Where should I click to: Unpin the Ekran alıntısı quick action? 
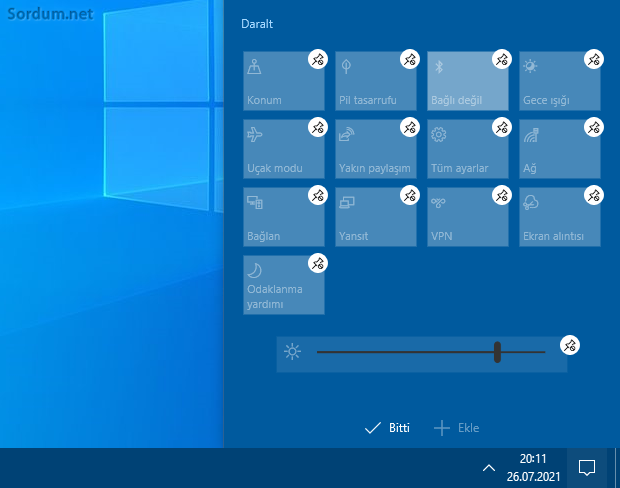click(594, 195)
